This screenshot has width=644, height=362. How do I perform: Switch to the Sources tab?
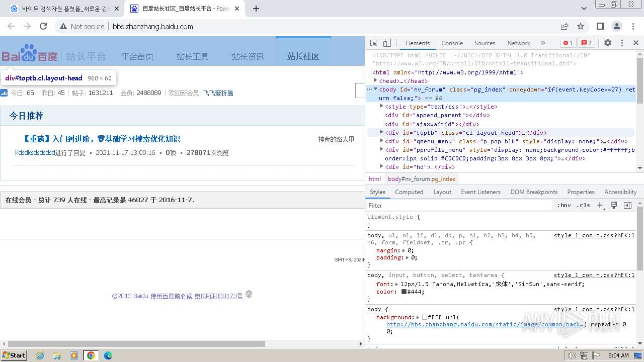(x=485, y=43)
